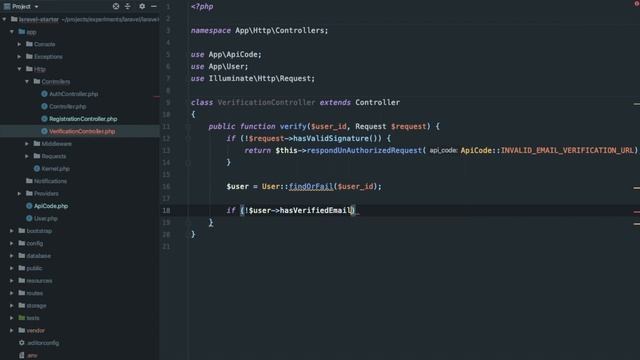Viewport: 640px width, 360px height.
Task: Click VerificationController class name in editor
Action: [267, 102]
